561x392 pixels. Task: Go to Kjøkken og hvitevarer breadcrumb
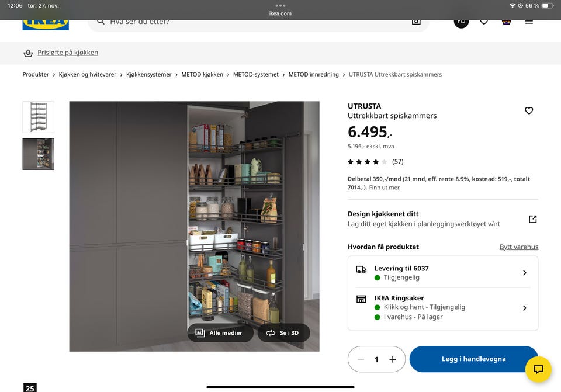(87, 74)
